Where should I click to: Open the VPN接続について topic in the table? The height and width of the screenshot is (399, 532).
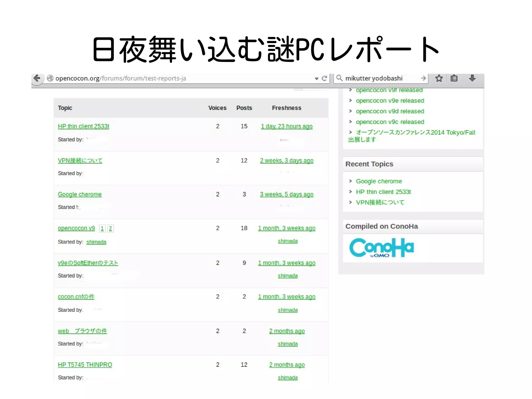pyautogui.click(x=80, y=161)
